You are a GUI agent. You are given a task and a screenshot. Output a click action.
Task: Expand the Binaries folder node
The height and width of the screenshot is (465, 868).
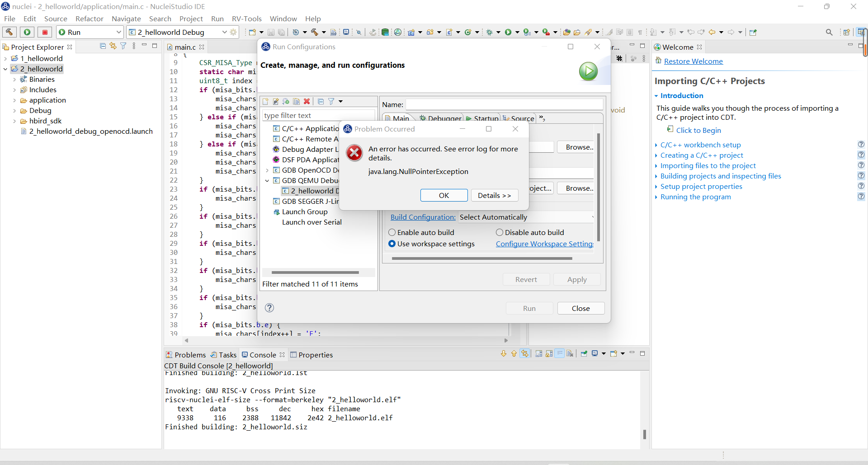tap(14, 79)
